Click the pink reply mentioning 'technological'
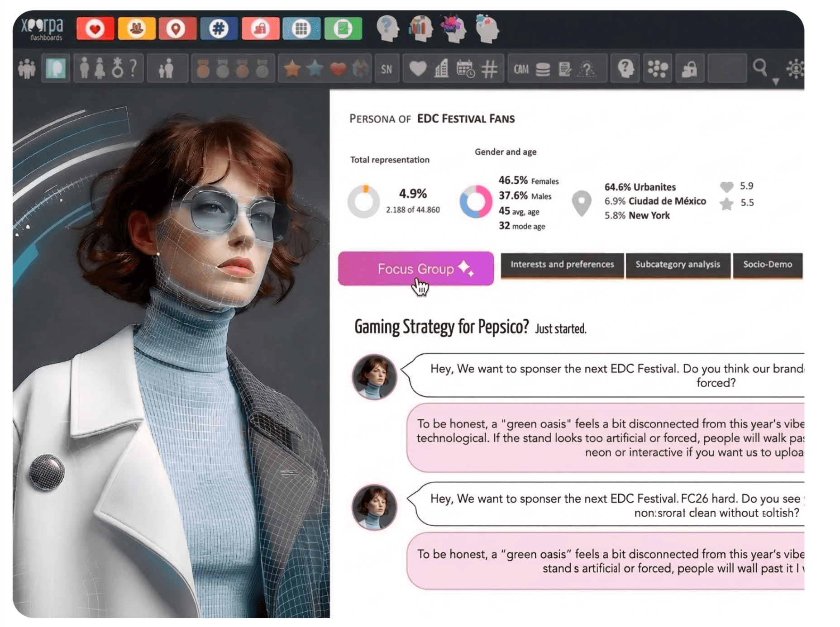 pos(606,438)
